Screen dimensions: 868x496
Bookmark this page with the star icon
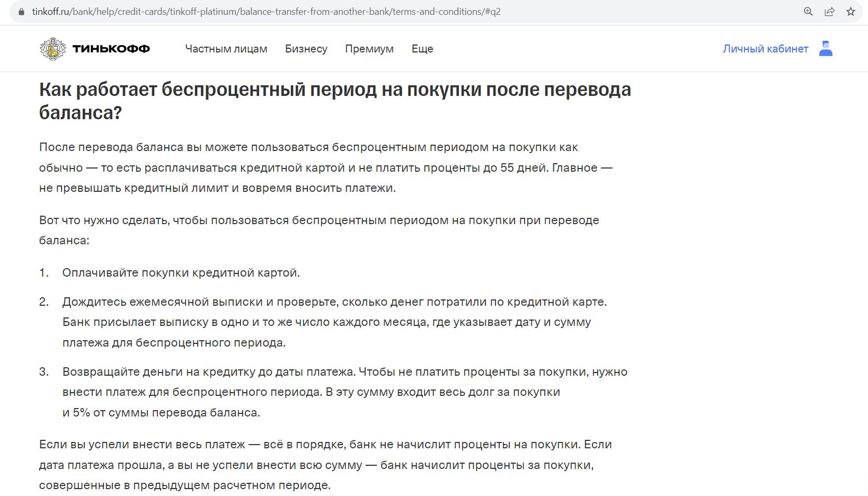pyautogui.click(x=851, y=11)
